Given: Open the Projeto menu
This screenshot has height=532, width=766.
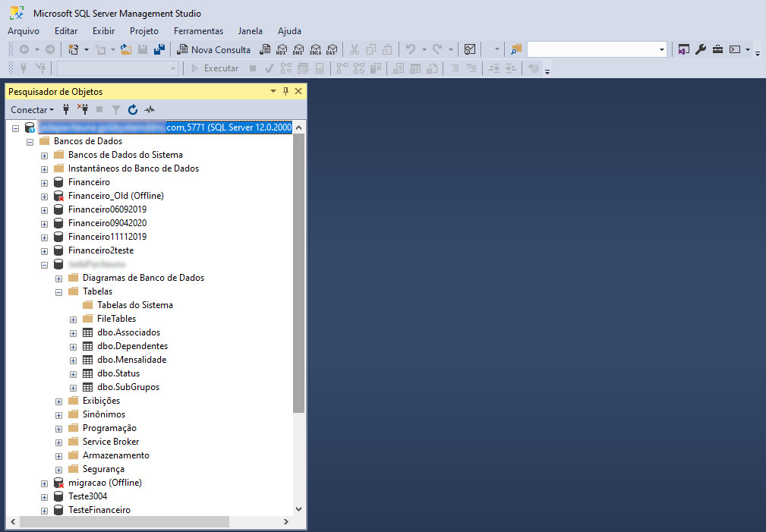Looking at the screenshot, I should pos(144,31).
